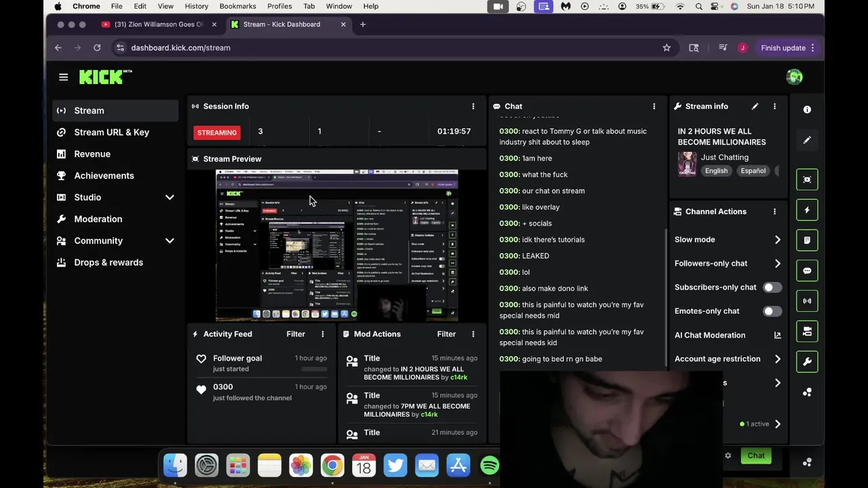Viewport: 868px width, 488px height.
Task: Open Spotify from the dock
Action: pos(490,466)
